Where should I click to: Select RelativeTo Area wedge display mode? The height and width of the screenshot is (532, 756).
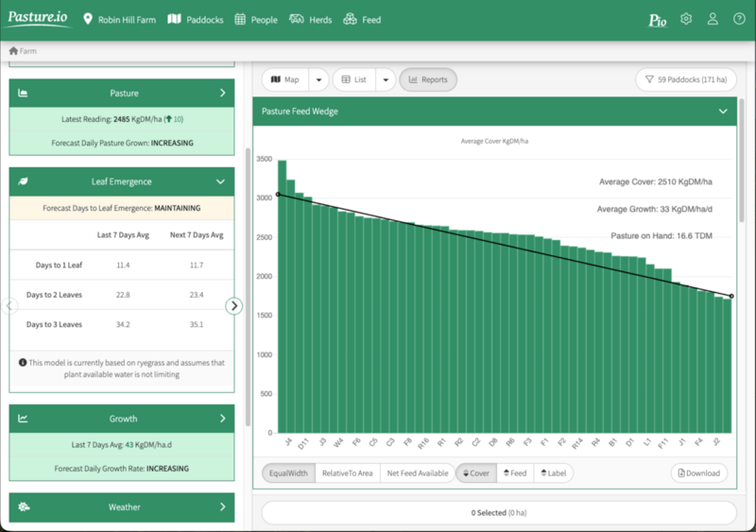pyautogui.click(x=347, y=473)
